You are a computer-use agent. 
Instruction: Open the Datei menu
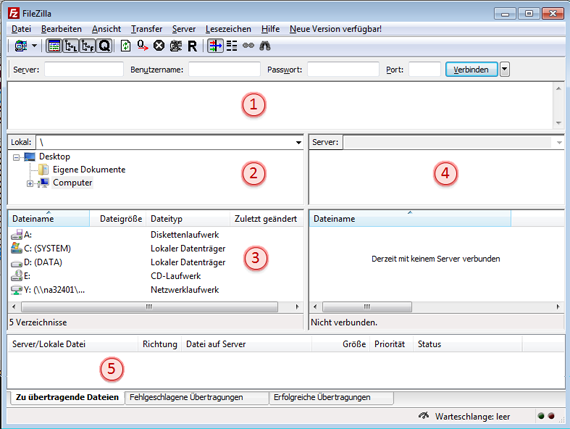coord(21,29)
